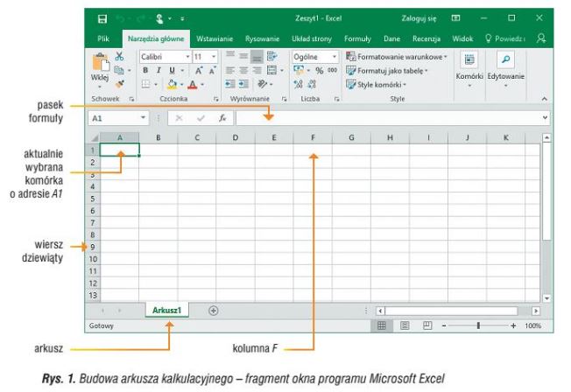The height and width of the screenshot is (392, 571).
Task: Toggle Touch/Mouse mode icon in quick access
Action: 159,18
